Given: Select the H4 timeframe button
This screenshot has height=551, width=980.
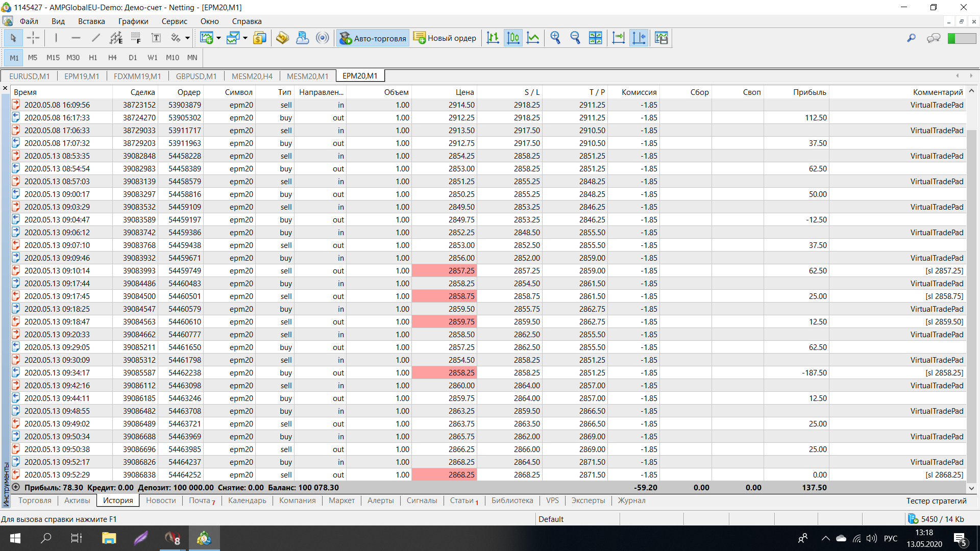Looking at the screenshot, I should click(x=112, y=58).
